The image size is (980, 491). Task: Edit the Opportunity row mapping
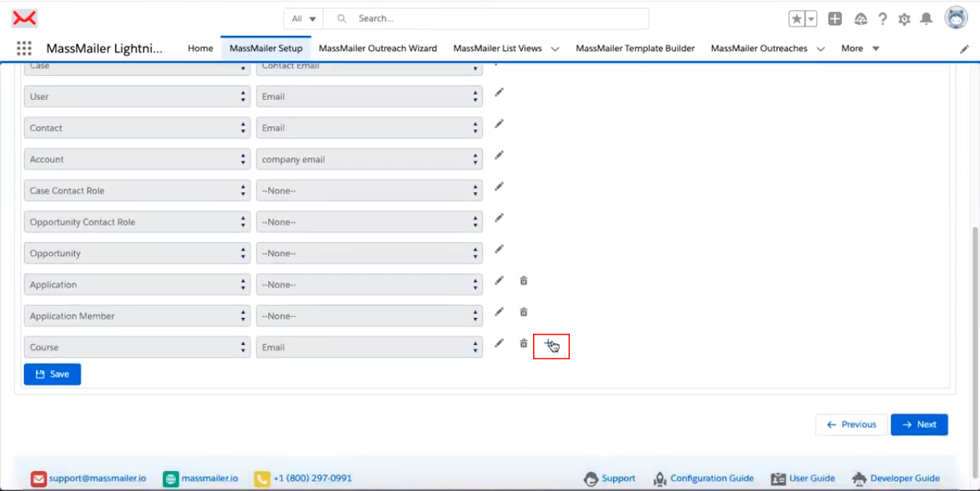click(499, 249)
